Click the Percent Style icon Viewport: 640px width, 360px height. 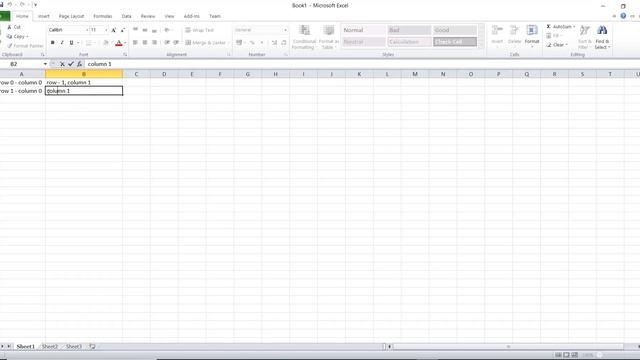[x=252, y=42]
